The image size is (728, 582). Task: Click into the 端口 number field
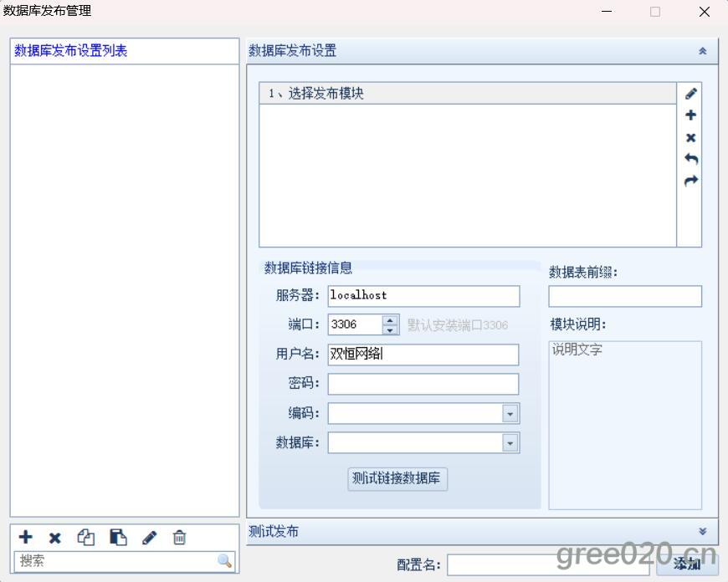click(355, 324)
